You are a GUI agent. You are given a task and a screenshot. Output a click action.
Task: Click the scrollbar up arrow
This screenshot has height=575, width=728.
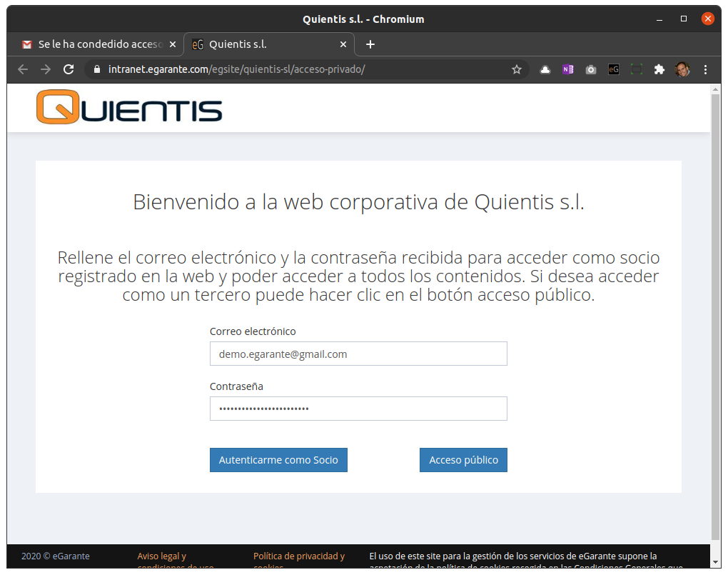[x=715, y=90]
